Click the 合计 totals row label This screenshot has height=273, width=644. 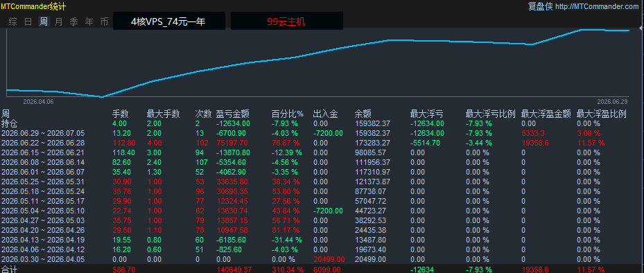10,270
